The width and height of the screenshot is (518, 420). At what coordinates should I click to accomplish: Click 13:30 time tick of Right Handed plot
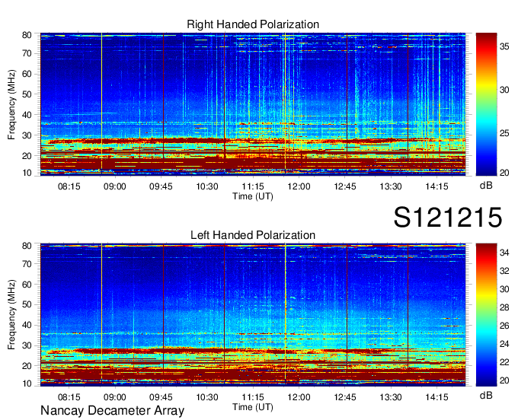(x=391, y=186)
